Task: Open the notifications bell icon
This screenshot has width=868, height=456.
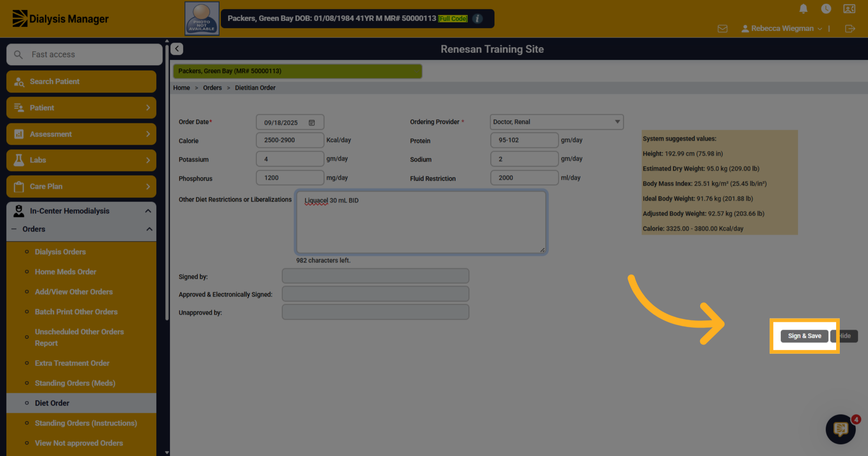Action: click(803, 9)
